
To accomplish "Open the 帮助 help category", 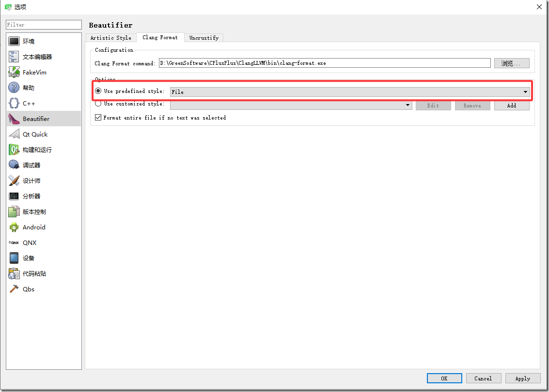I will pyautogui.click(x=44, y=88).
